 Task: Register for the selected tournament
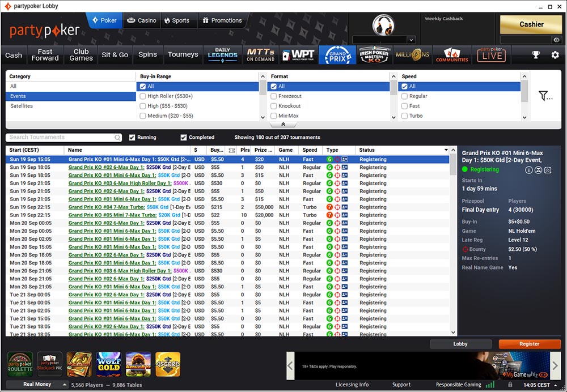click(530, 344)
